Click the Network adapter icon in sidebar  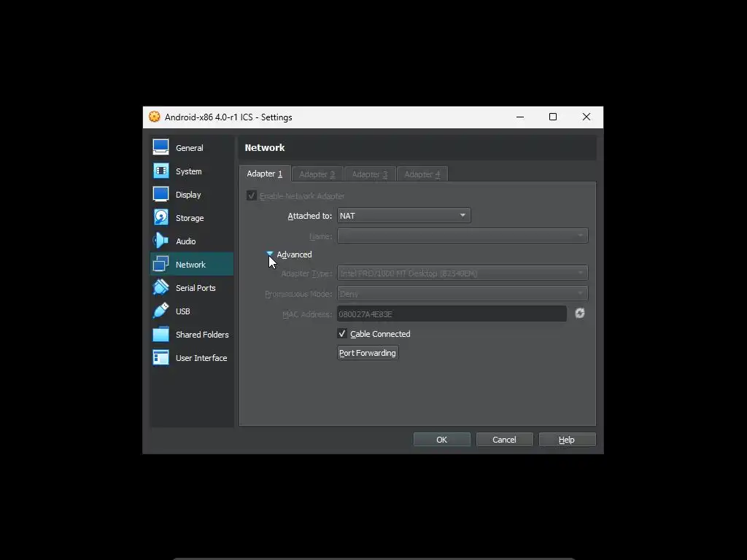pos(160,264)
